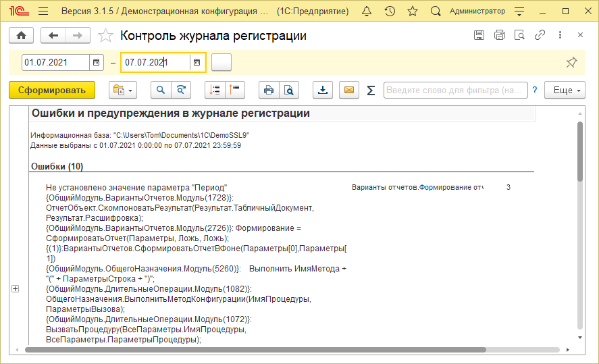The width and height of the screenshot is (599, 364).
Task: Navigate back with the left arrow
Action: point(53,36)
